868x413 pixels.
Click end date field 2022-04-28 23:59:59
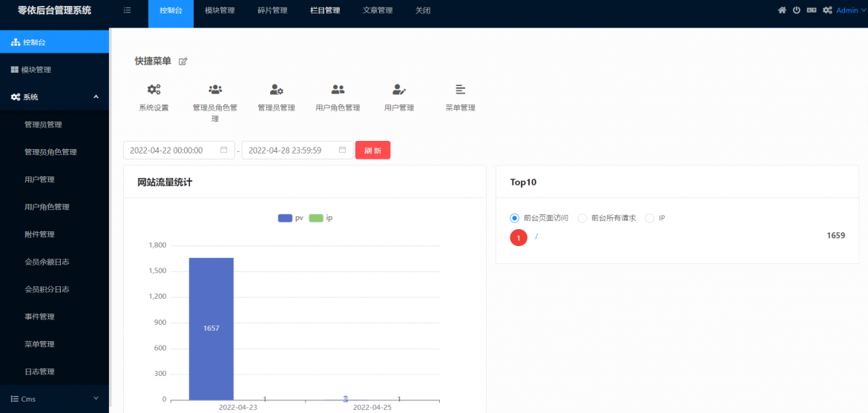pyautogui.click(x=297, y=150)
